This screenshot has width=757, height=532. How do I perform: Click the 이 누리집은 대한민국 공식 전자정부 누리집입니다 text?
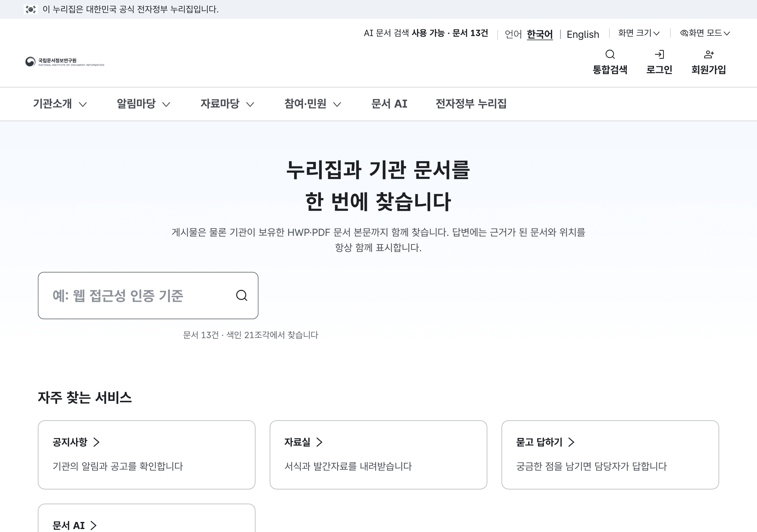point(131,9)
